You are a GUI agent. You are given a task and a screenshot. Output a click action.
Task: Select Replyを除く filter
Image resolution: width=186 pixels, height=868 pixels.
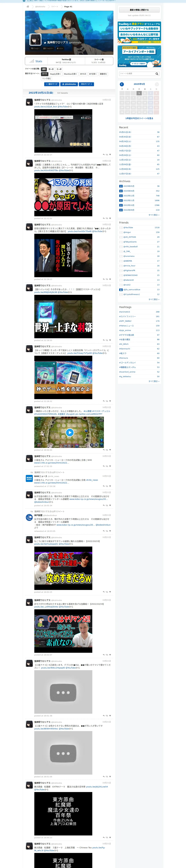pos(55,74)
